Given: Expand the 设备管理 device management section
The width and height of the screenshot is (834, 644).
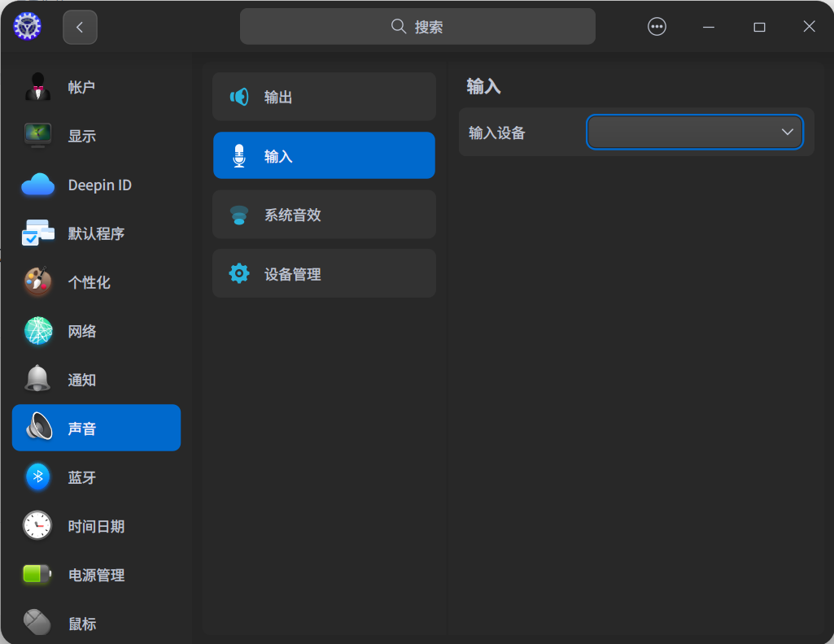Looking at the screenshot, I should coord(324,273).
